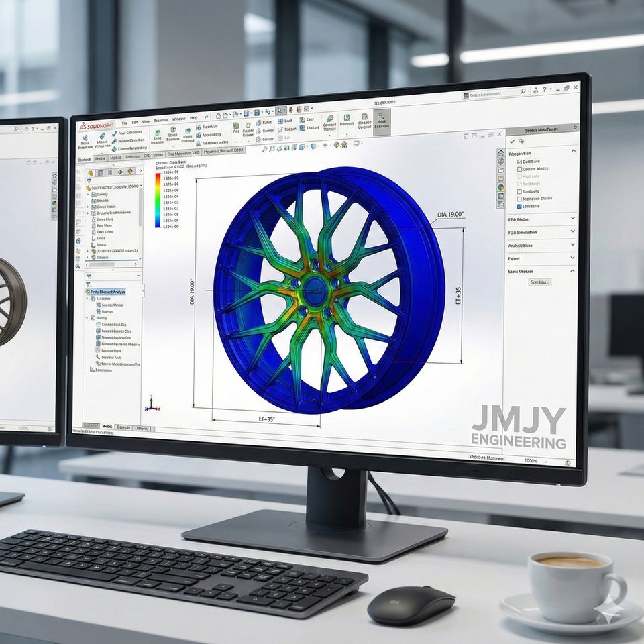Open the View menu
This screenshot has width=644, height=644.
(146, 121)
